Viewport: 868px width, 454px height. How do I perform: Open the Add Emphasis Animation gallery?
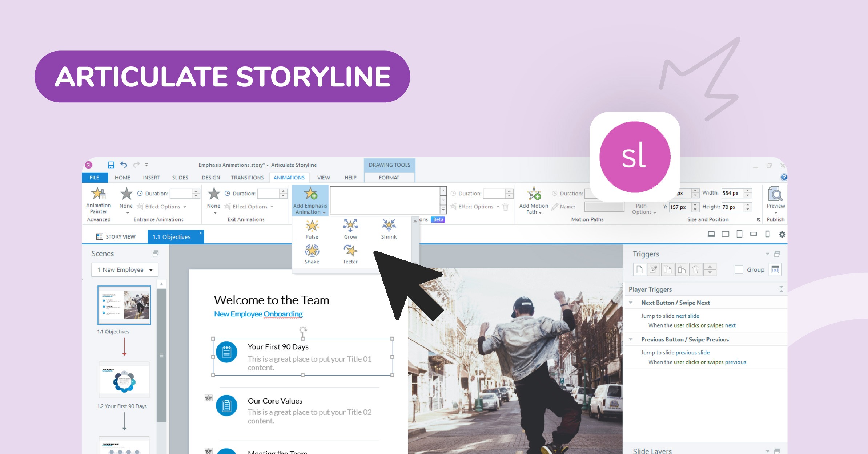coord(310,200)
